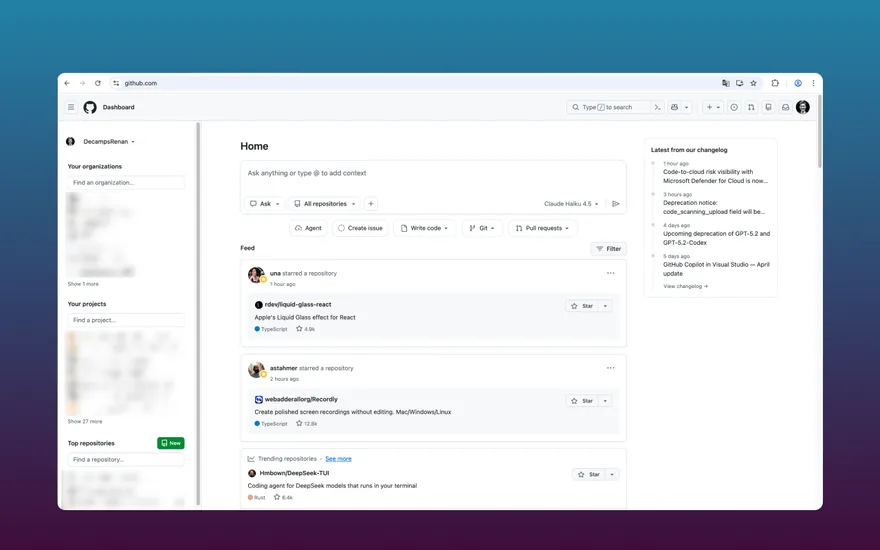The image size is (880, 550).
Task: Open the three-dot menu on una's feed item
Action: 611,273
